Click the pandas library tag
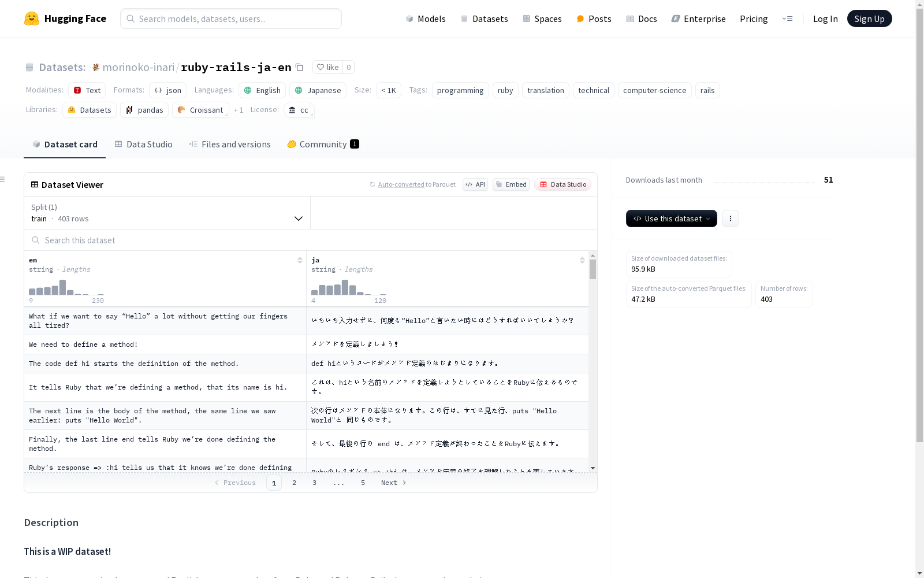The image size is (924, 578). coord(144,110)
